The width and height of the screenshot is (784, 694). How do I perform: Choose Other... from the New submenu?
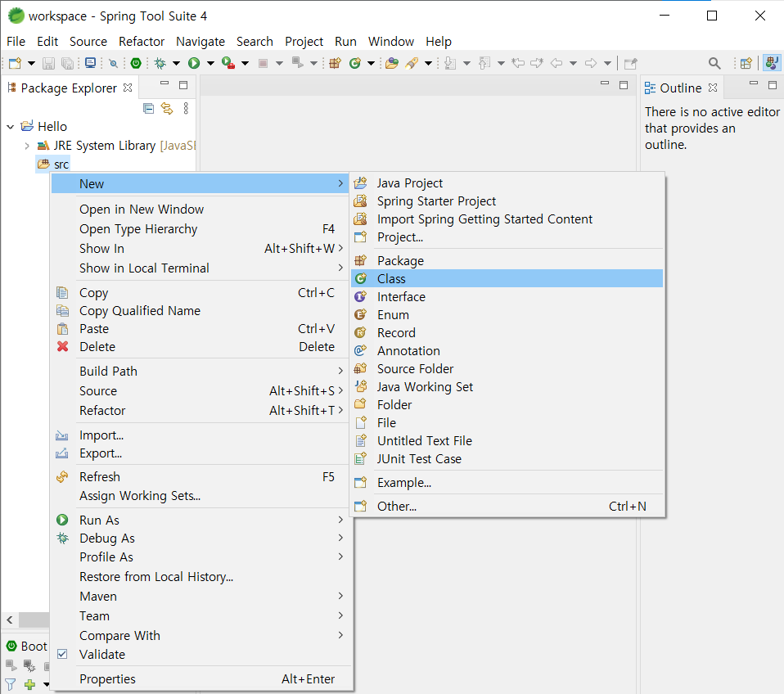(507, 506)
